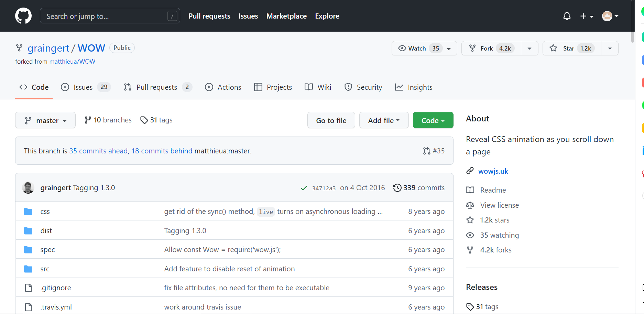Open the WOW repository name link
The height and width of the screenshot is (314, 644).
[x=91, y=48]
